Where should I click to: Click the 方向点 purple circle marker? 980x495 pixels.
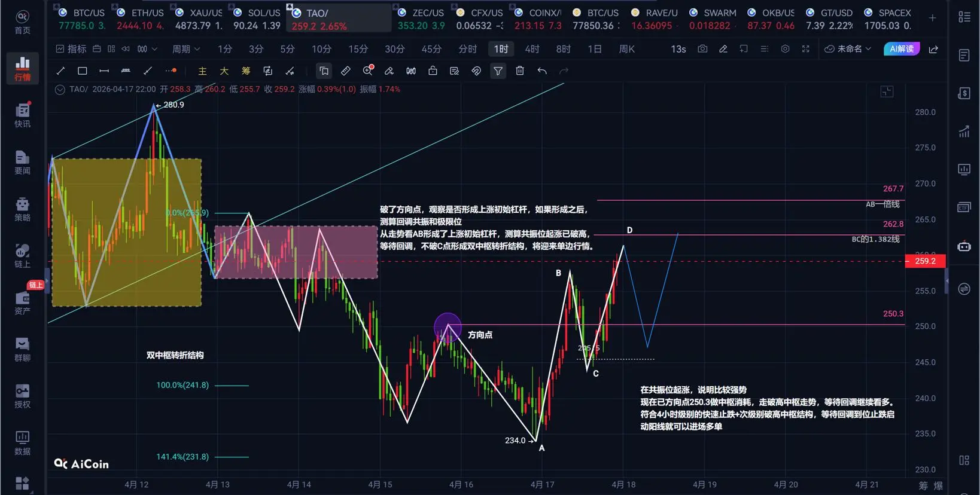click(x=448, y=327)
